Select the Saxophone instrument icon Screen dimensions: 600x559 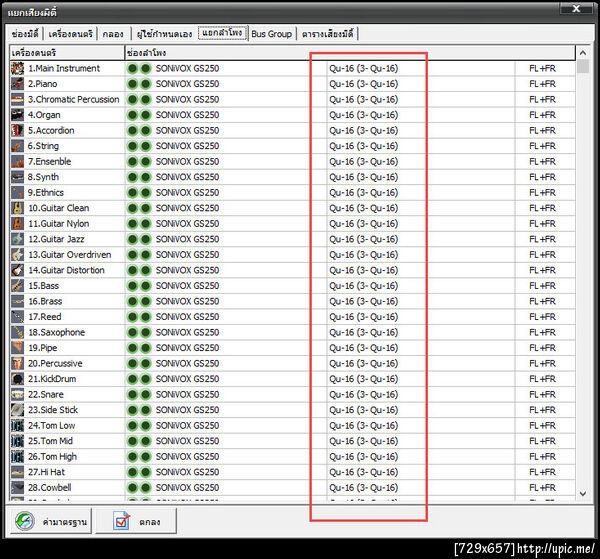pos(17,332)
